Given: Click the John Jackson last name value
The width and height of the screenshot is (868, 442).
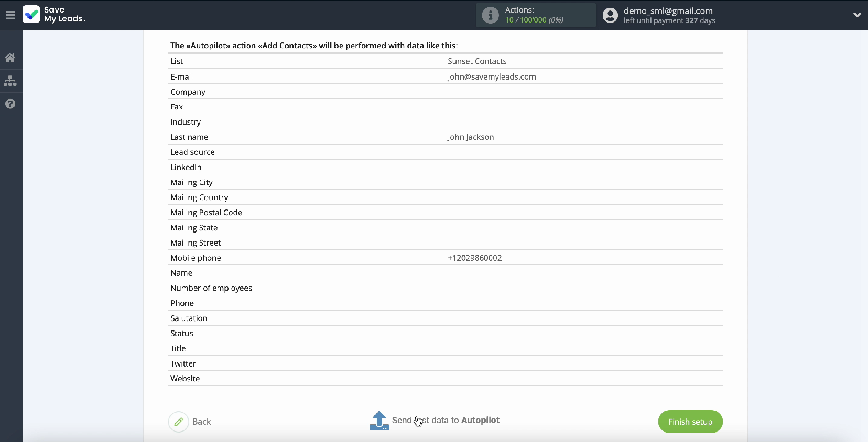Looking at the screenshot, I should click(470, 137).
